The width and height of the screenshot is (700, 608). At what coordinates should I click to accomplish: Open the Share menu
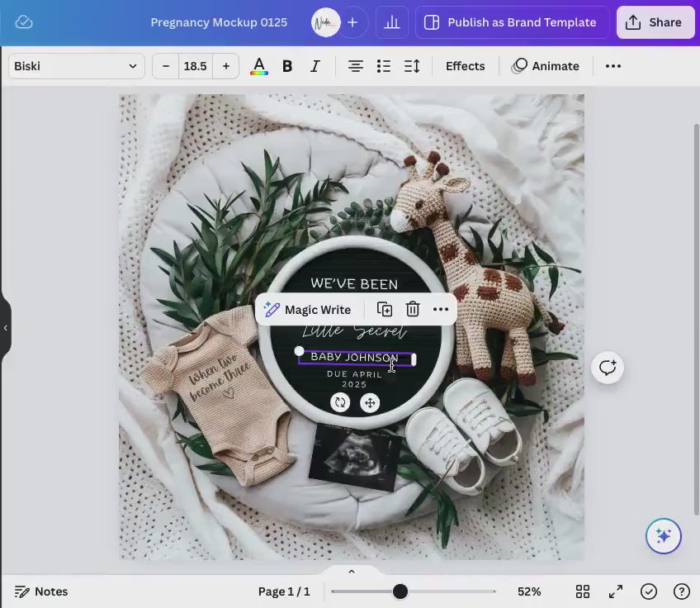[x=655, y=22]
